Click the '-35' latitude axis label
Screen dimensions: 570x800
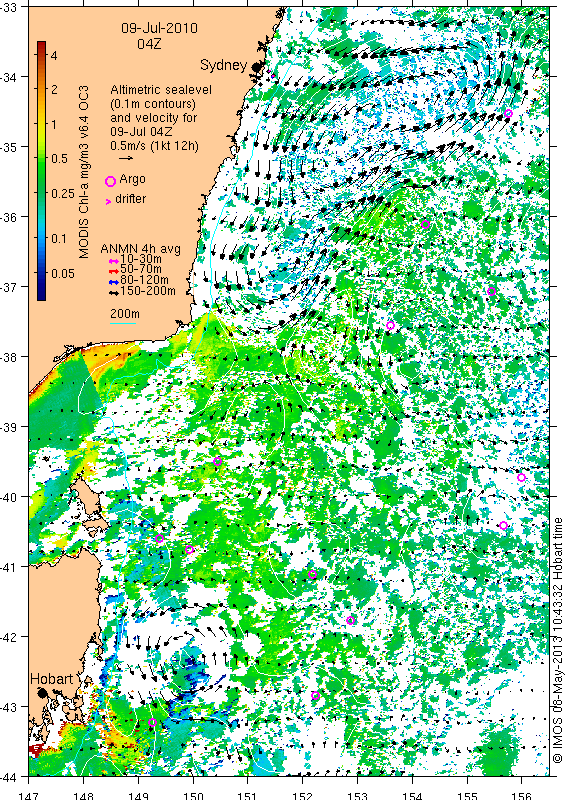tap(9, 147)
